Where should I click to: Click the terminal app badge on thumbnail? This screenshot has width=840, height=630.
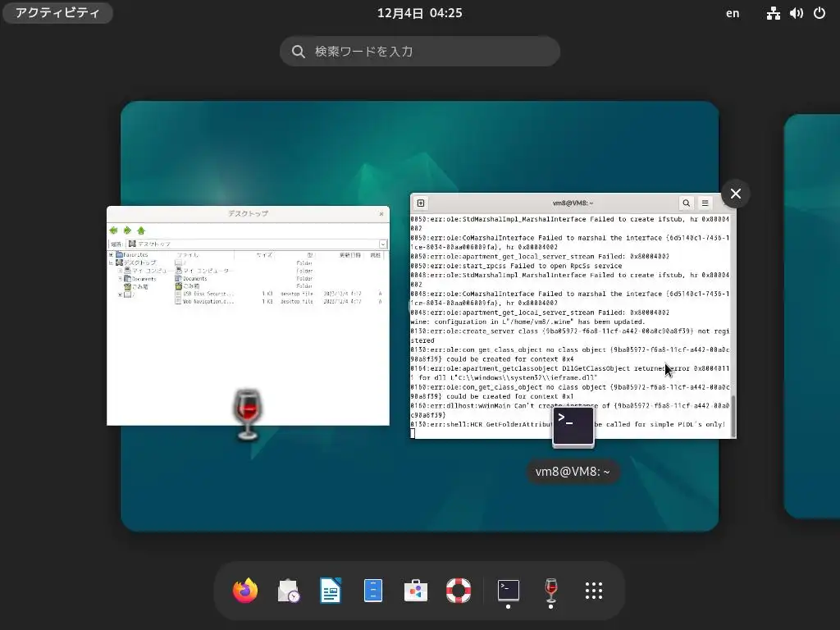(573, 427)
